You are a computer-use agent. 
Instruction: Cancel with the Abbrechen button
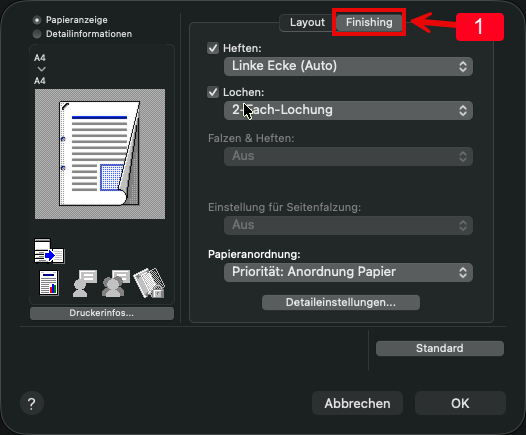click(357, 403)
